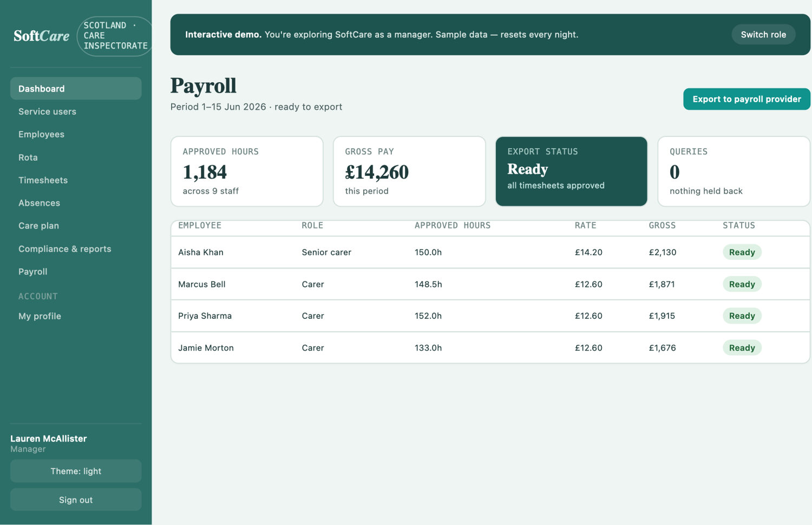The image size is (812, 525).
Task: Click the Status column header
Action: (x=739, y=226)
